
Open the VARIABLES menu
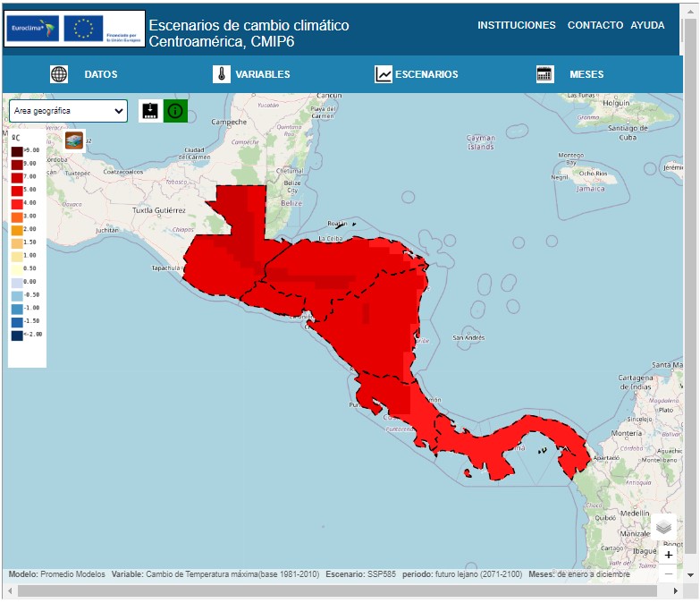tap(262, 74)
